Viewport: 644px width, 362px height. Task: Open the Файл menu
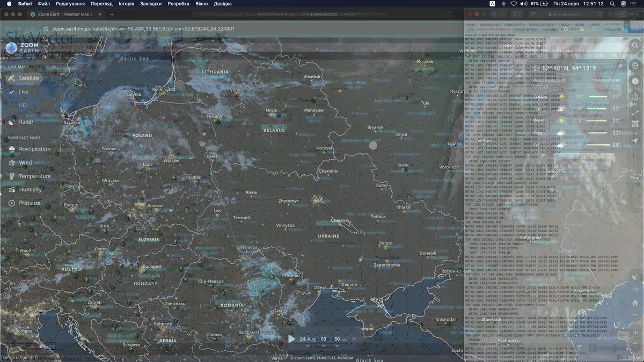(44, 4)
